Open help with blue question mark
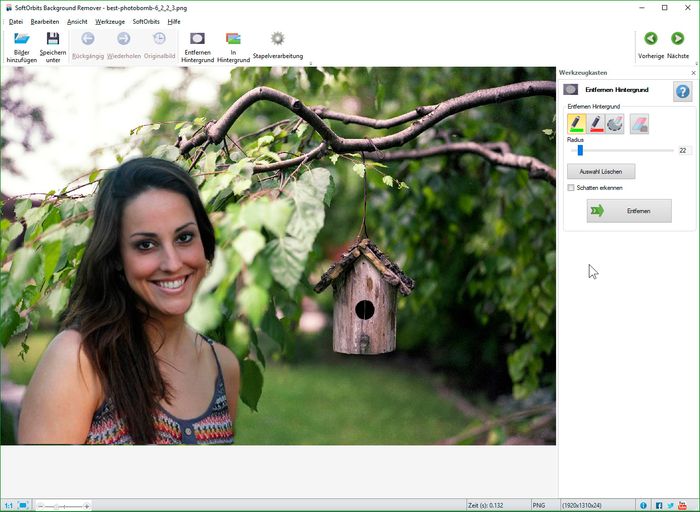Screen dimensions: 700x512 (x=682, y=92)
